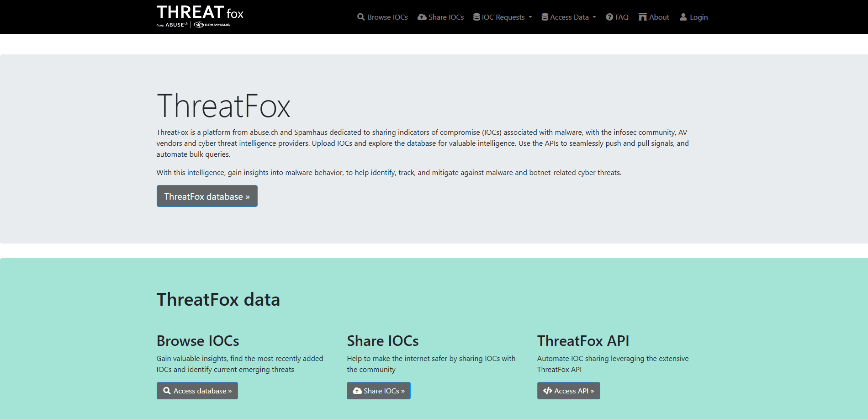
Task: Open the Login link text
Action: (699, 17)
